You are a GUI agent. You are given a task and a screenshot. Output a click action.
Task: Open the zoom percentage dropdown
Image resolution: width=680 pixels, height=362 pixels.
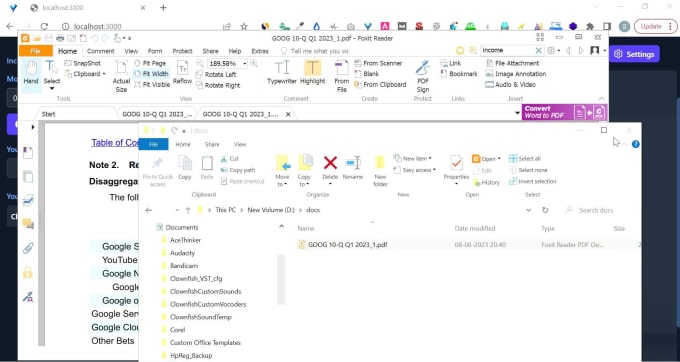245,64
